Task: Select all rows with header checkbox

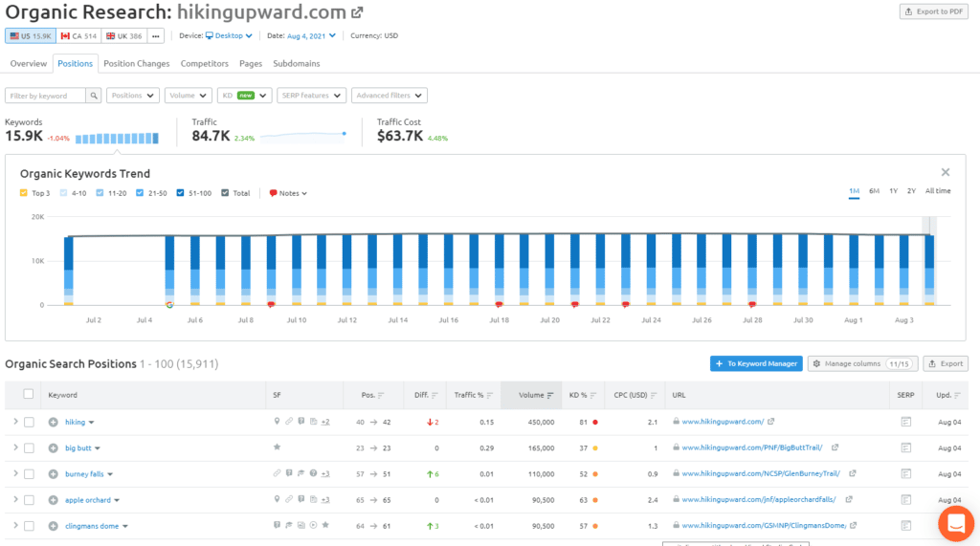Action: click(x=28, y=394)
